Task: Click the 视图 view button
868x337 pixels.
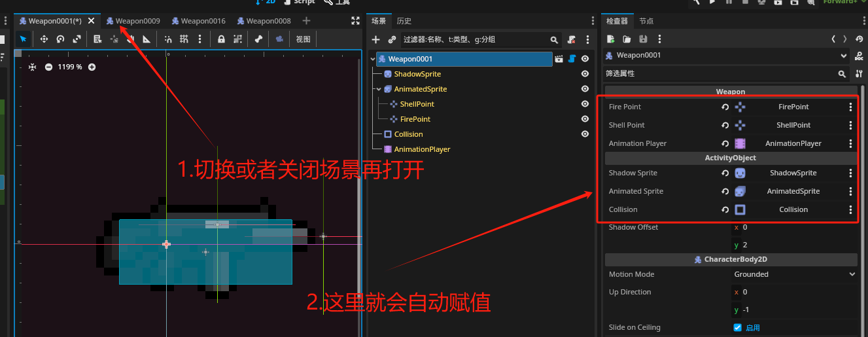Action: point(304,39)
